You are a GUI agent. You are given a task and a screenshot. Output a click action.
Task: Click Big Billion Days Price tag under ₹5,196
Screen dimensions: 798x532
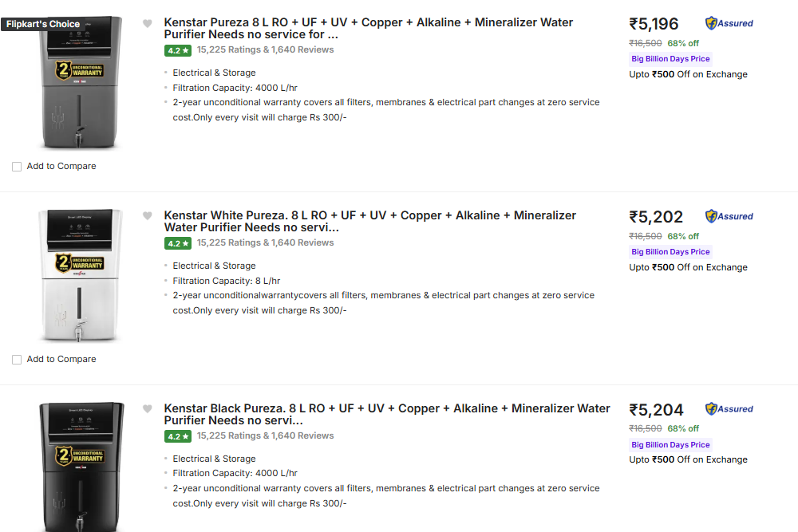pos(670,59)
